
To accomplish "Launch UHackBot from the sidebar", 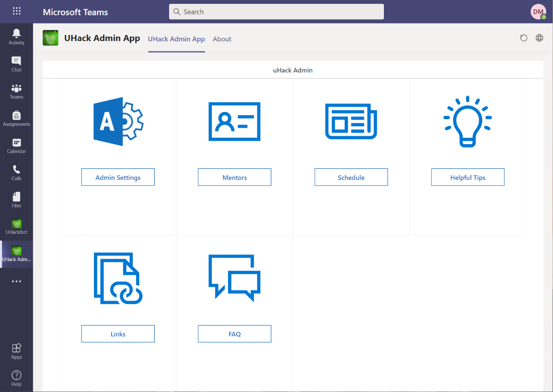I will tap(16, 226).
